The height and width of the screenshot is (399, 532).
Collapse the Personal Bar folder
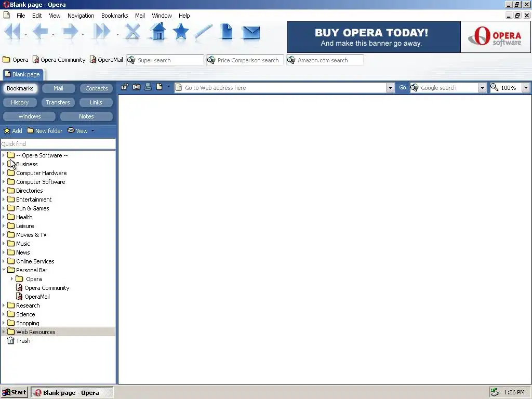(x=4, y=270)
